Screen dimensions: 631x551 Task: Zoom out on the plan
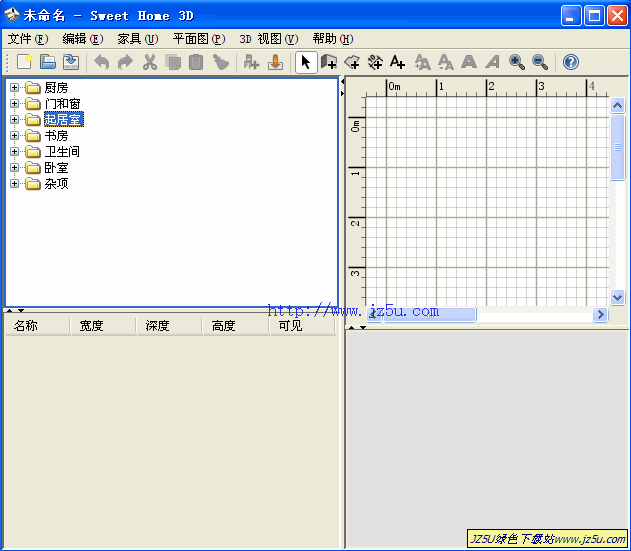[x=540, y=62]
